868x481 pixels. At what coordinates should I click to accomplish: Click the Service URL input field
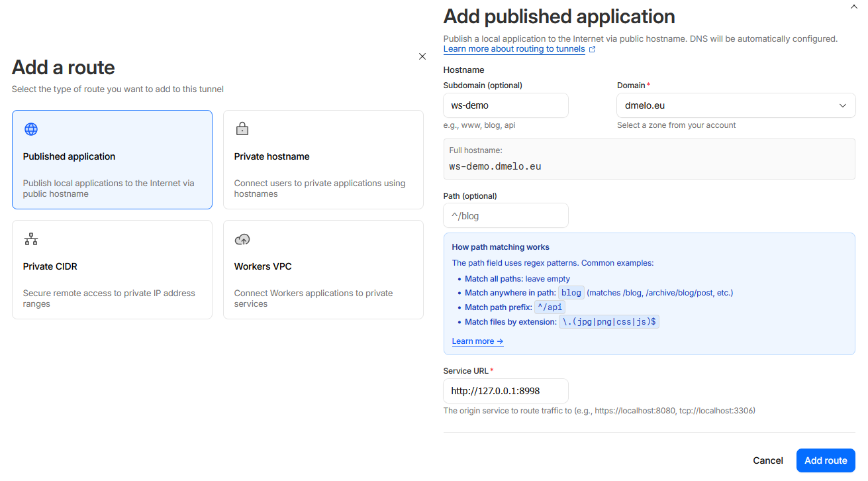tap(505, 391)
